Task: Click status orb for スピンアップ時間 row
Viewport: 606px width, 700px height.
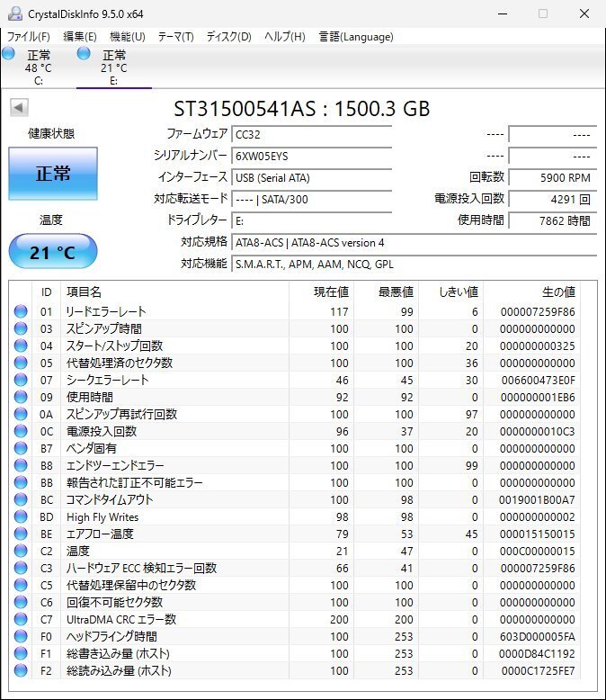Action: (21, 328)
